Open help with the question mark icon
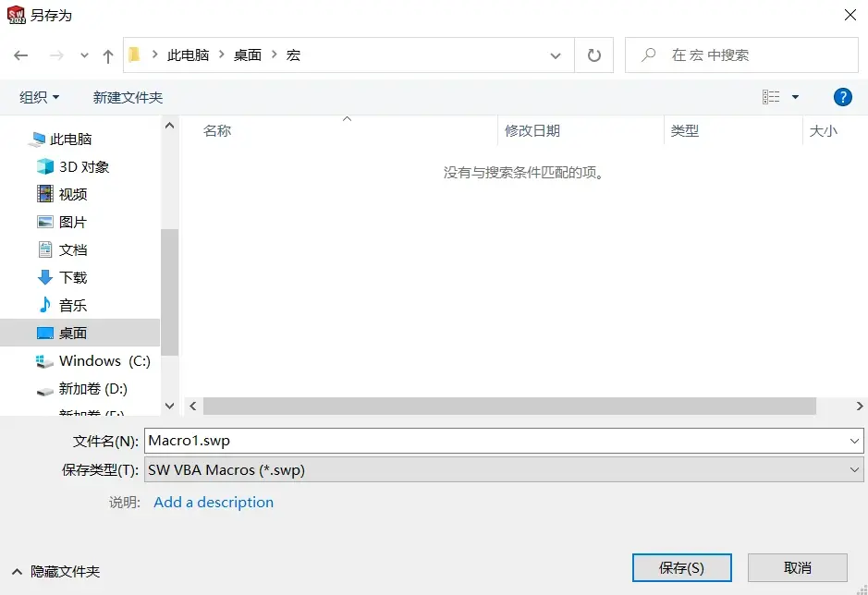Image resolution: width=868 pixels, height=595 pixels. (842, 97)
